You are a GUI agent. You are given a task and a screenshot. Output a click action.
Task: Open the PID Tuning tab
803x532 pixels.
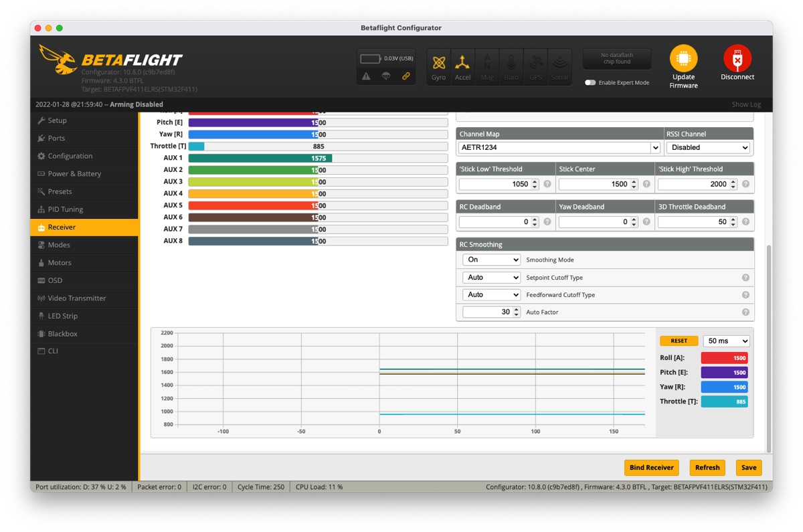tap(84, 209)
